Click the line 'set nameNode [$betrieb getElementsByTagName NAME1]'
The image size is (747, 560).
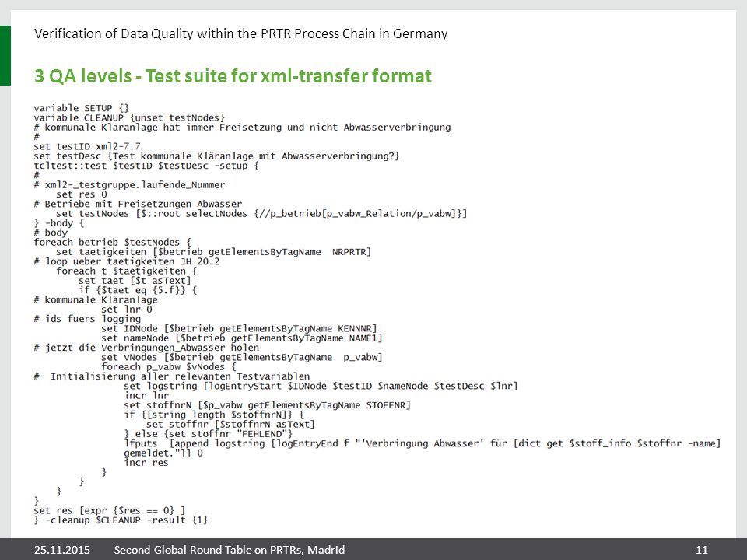241,338
